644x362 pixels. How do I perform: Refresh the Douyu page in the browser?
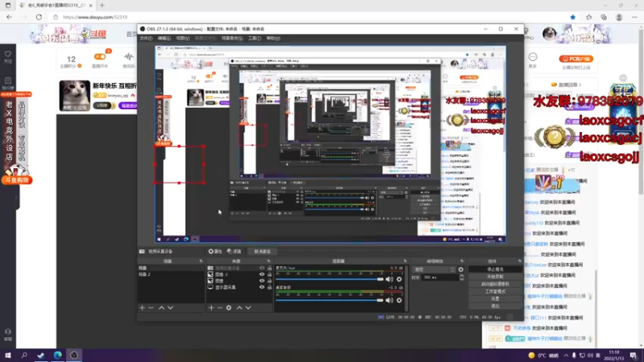39,17
